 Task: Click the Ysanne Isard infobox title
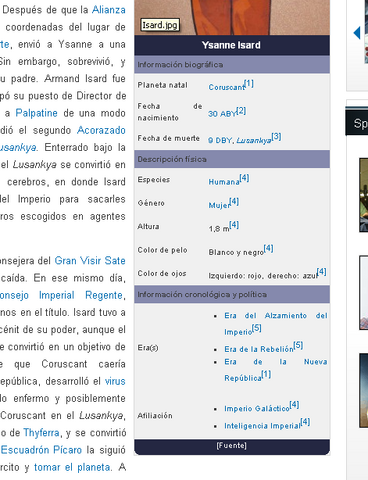pyautogui.click(x=231, y=45)
